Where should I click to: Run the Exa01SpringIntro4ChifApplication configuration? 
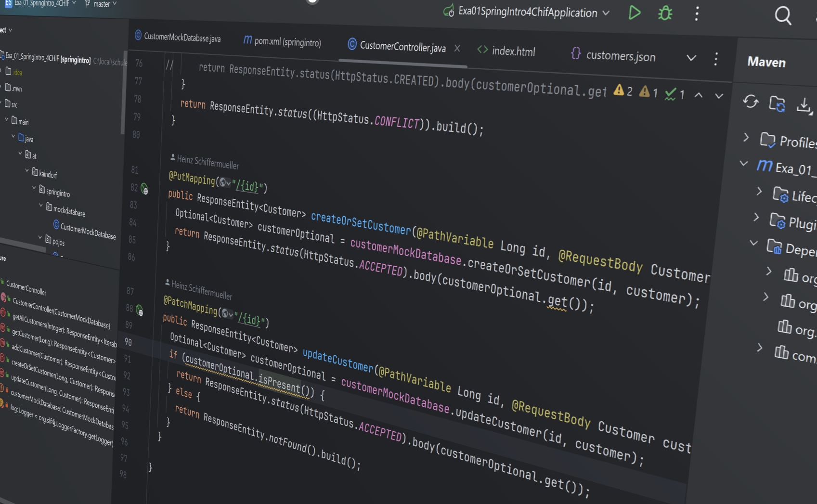click(635, 13)
